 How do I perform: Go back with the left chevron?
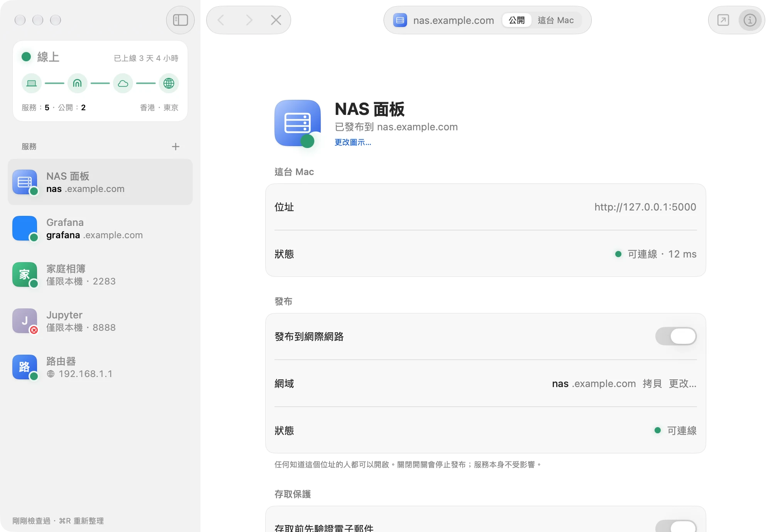point(221,20)
